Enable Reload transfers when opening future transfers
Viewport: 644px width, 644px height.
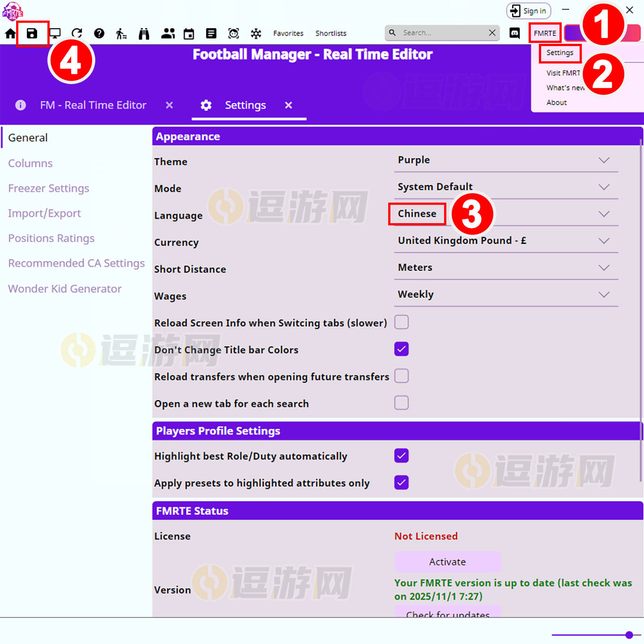coord(402,376)
